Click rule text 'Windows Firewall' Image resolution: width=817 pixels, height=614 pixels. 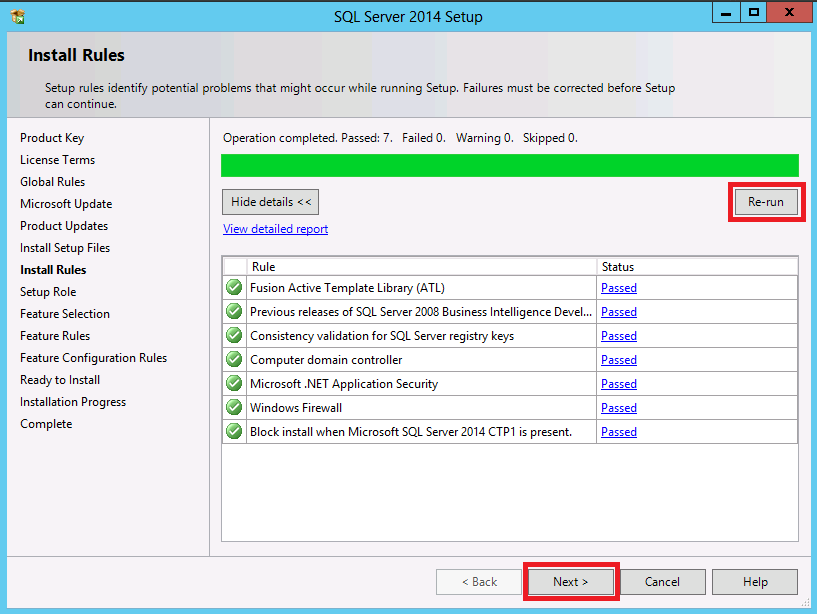[296, 408]
